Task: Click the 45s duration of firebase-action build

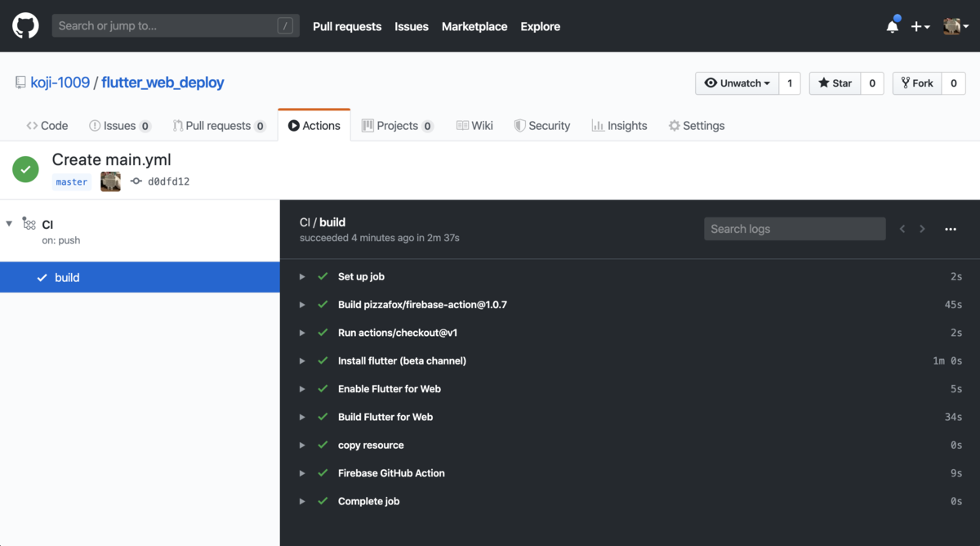Action: tap(953, 305)
